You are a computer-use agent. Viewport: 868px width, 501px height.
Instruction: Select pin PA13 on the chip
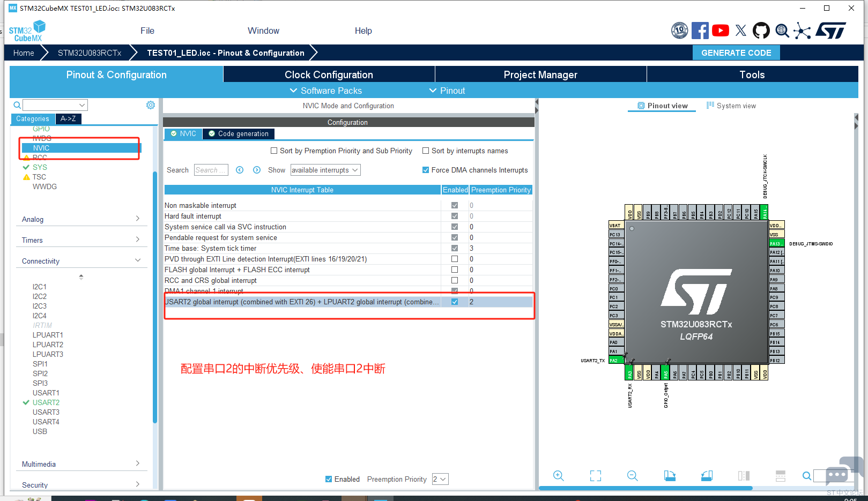[x=776, y=244]
